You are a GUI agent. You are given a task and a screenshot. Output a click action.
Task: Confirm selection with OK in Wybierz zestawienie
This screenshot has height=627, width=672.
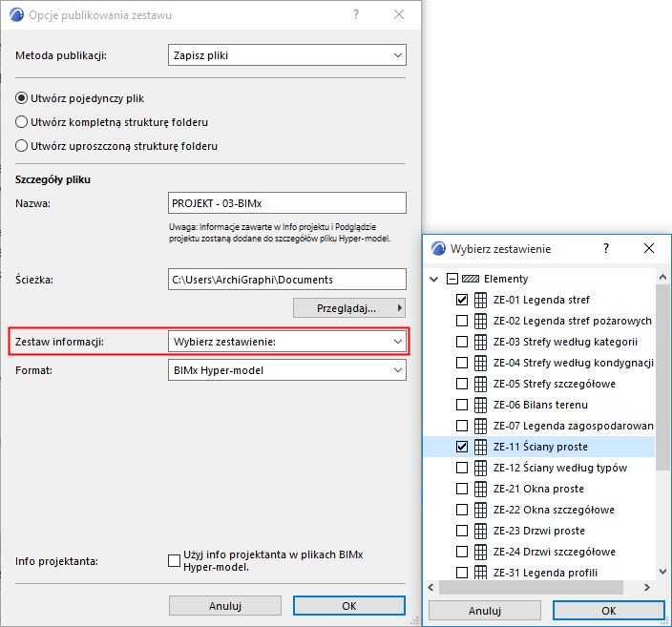609,611
